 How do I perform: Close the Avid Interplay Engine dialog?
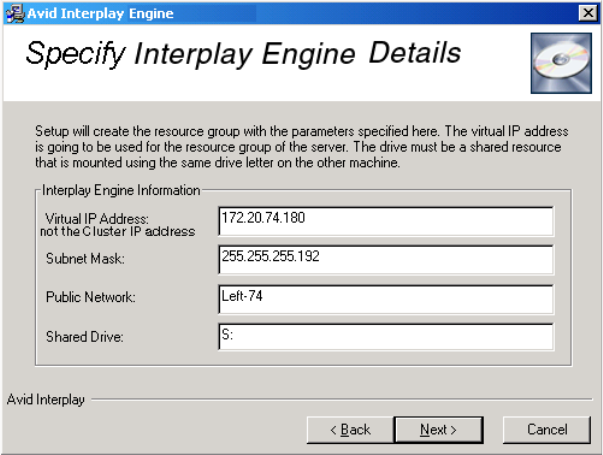tap(588, 13)
